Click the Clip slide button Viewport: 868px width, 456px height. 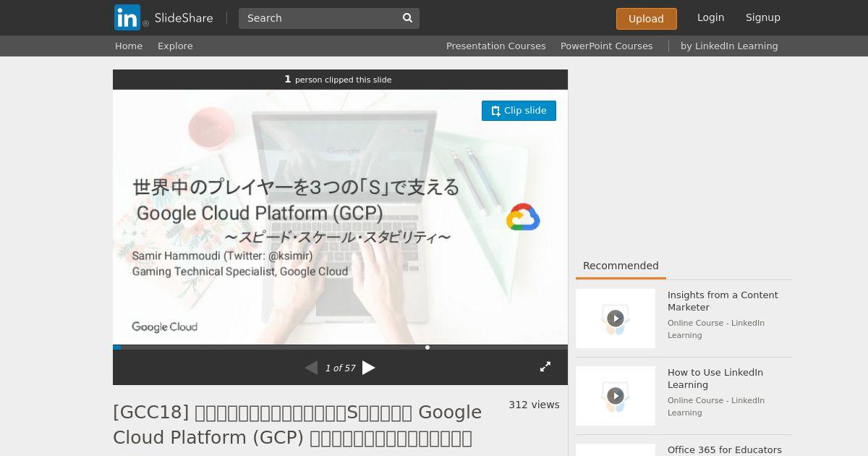519,111
